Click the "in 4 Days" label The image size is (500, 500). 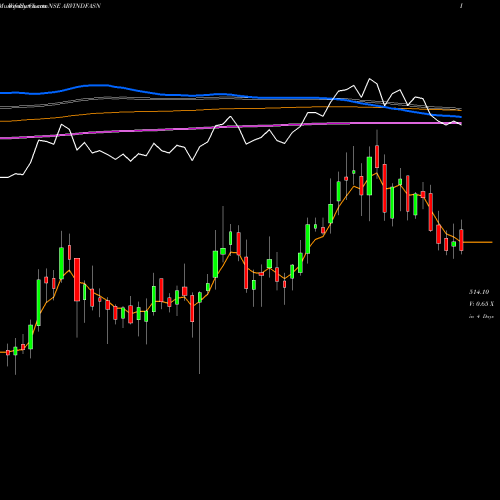pyautogui.click(x=481, y=316)
